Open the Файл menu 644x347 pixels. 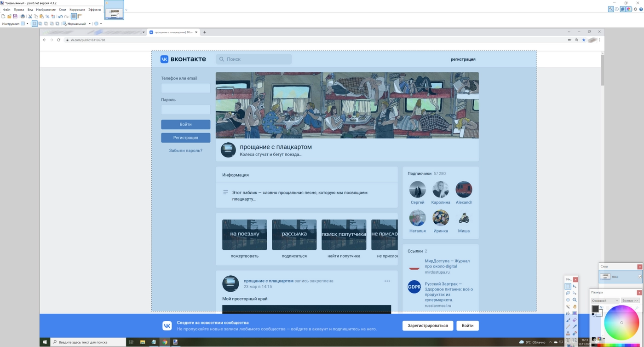[x=6, y=9]
